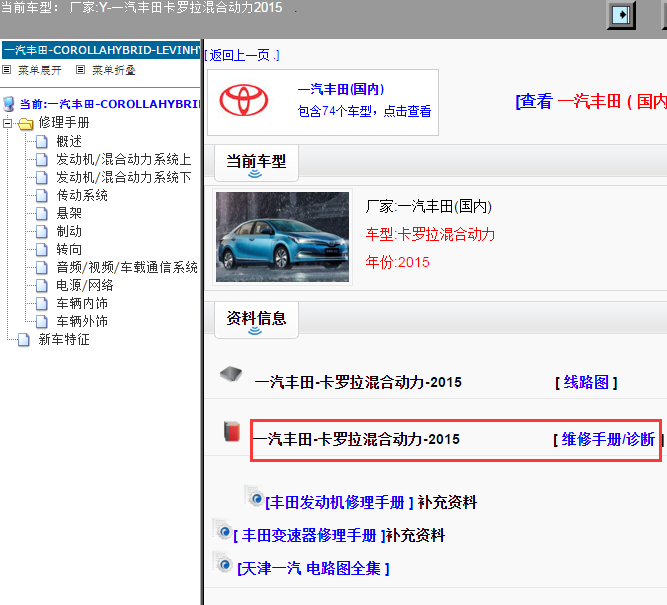Click the page icon beside 电源/网络
Image resolution: width=667 pixels, height=605 pixels.
42,285
